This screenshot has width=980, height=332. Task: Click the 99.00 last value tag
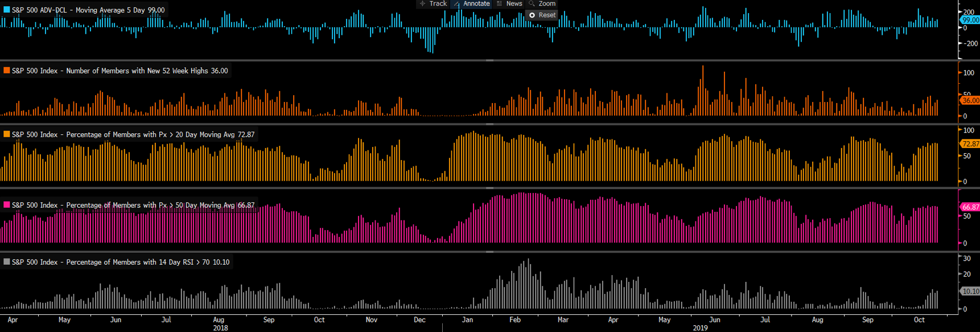pyautogui.click(x=970, y=20)
